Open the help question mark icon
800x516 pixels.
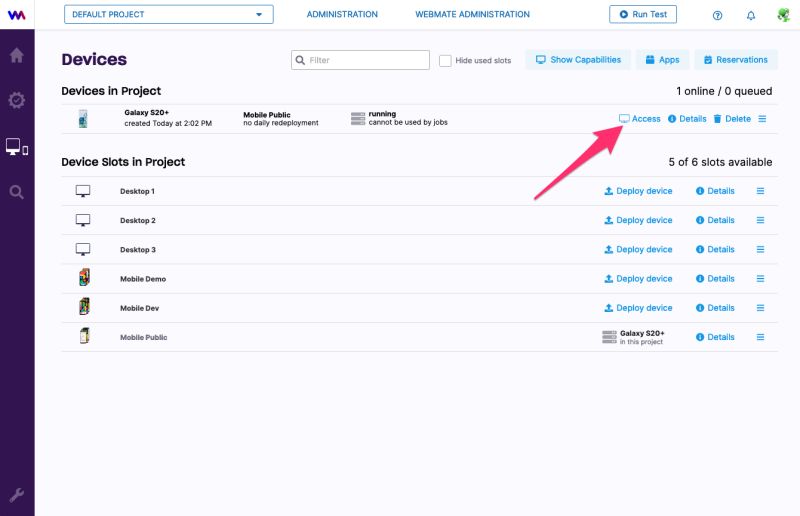(x=717, y=15)
